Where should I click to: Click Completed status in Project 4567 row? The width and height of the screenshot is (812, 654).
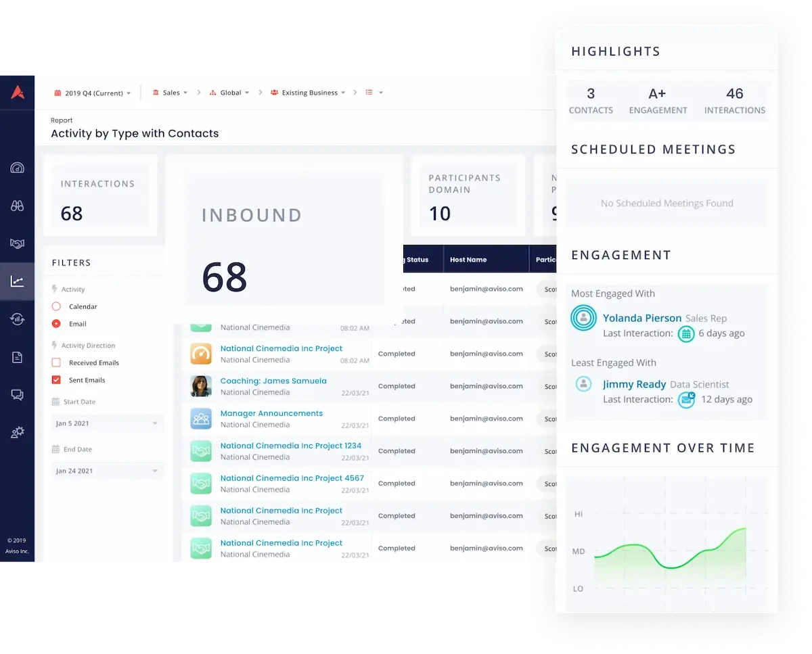coord(397,484)
